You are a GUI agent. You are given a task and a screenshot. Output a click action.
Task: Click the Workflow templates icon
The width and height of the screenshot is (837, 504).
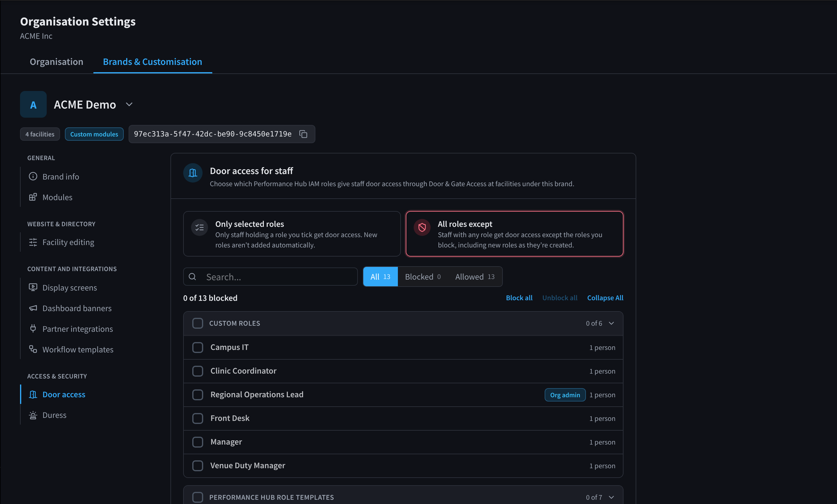[x=33, y=349]
